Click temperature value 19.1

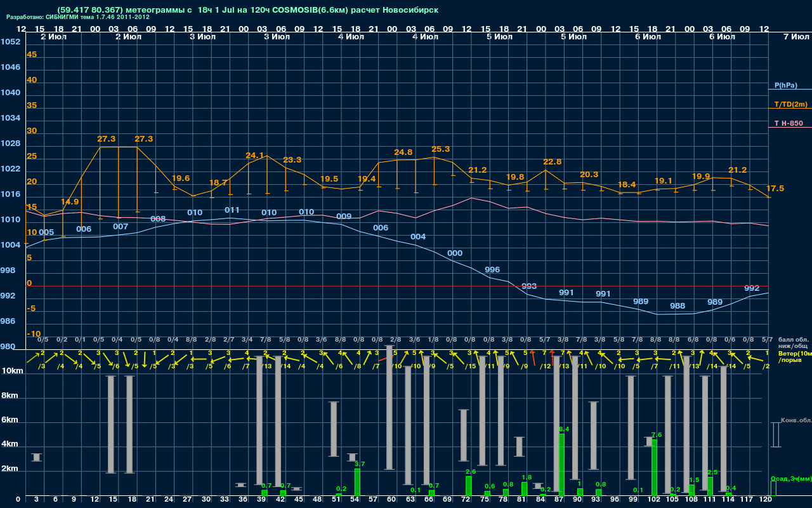click(x=664, y=180)
